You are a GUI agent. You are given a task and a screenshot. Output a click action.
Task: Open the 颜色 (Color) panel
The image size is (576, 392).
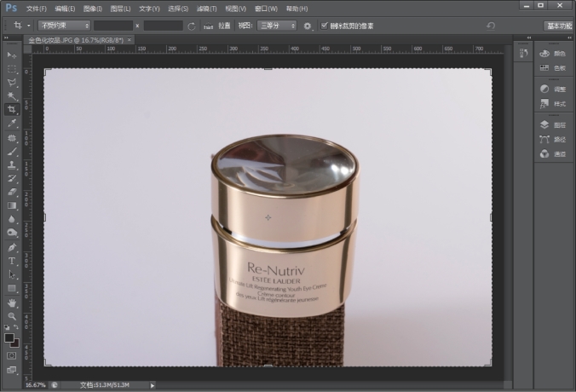pos(552,54)
